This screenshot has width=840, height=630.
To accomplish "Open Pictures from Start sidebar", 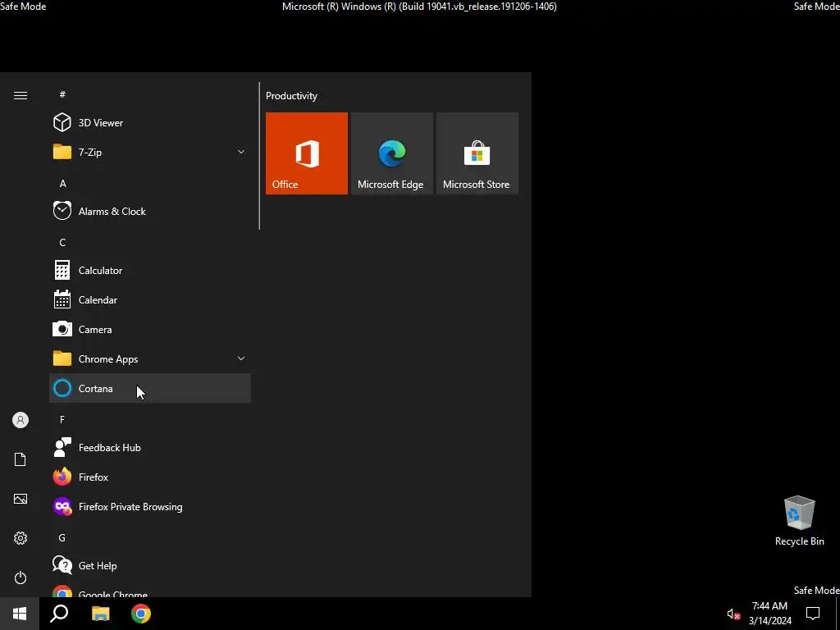I will (21, 499).
